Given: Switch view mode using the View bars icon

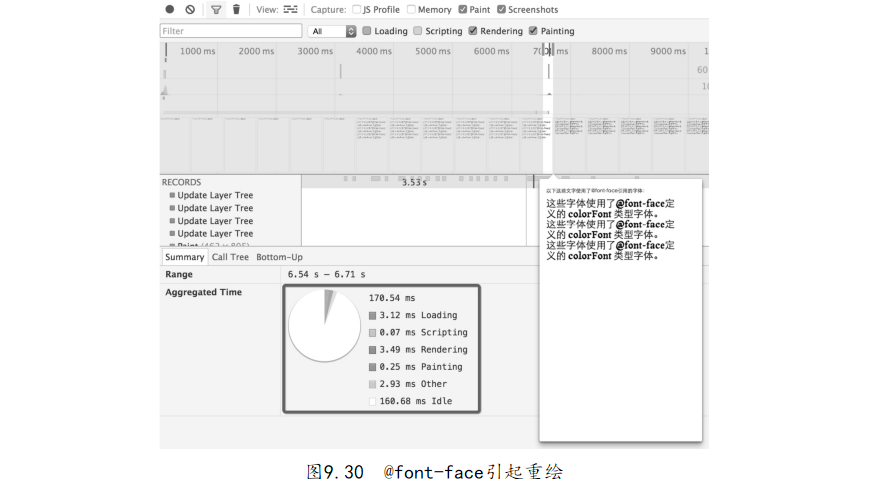Looking at the screenshot, I should point(291,9).
